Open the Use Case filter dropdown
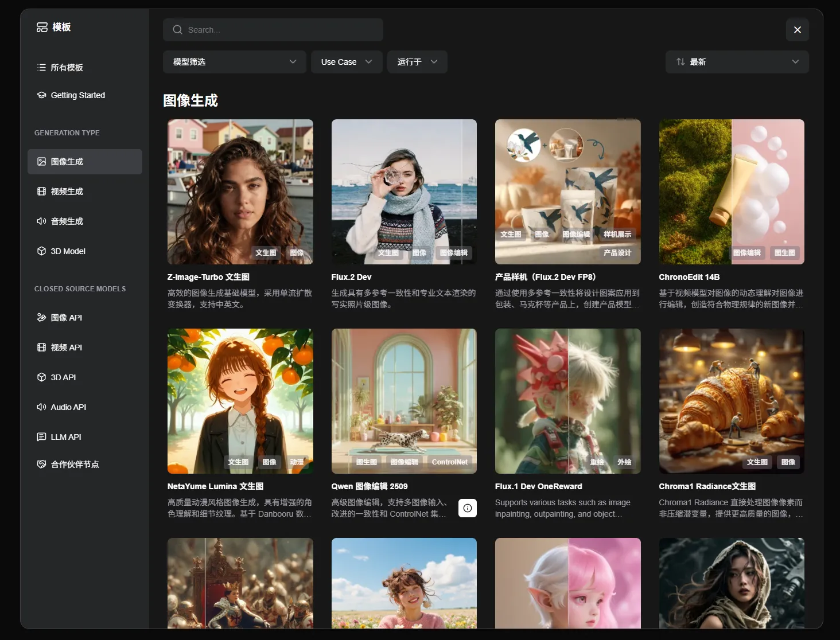This screenshot has height=640, width=840. tap(347, 62)
